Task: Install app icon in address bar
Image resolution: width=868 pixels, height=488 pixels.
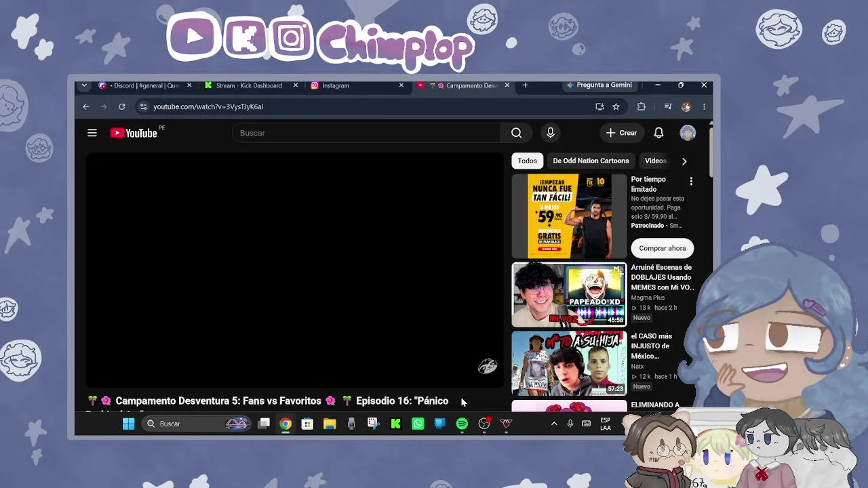Action: coord(599,106)
